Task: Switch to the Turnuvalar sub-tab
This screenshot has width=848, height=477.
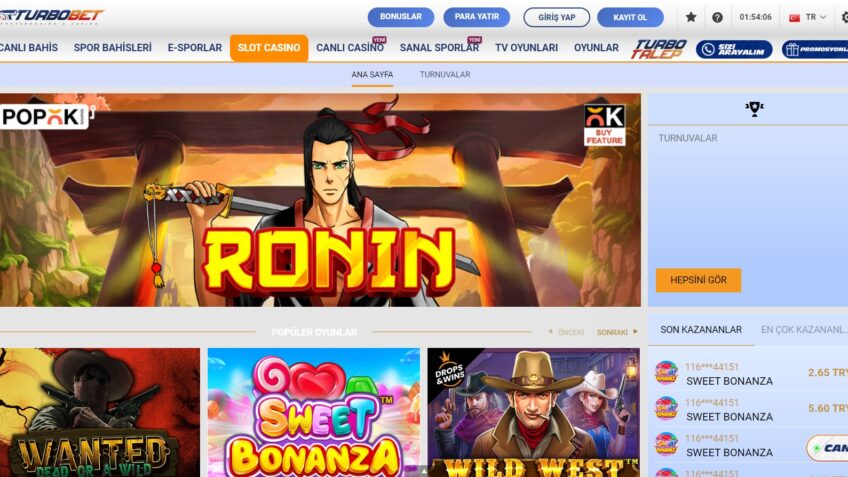Action: [445, 75]
